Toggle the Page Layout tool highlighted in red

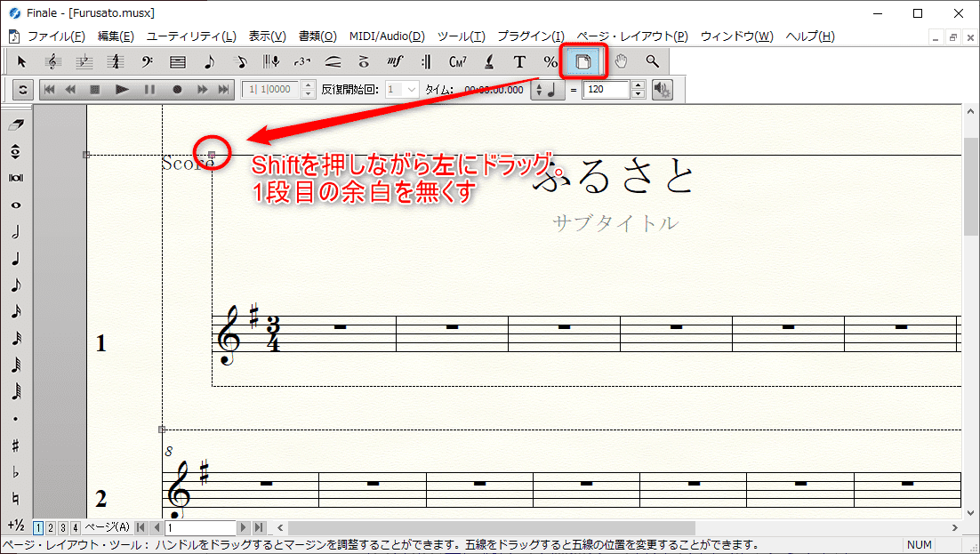tap(582, 61)
